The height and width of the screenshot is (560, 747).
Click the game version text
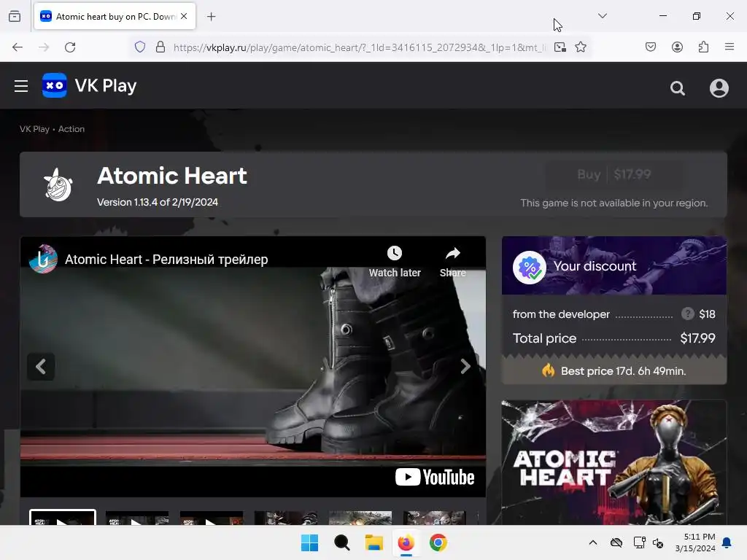158,203
